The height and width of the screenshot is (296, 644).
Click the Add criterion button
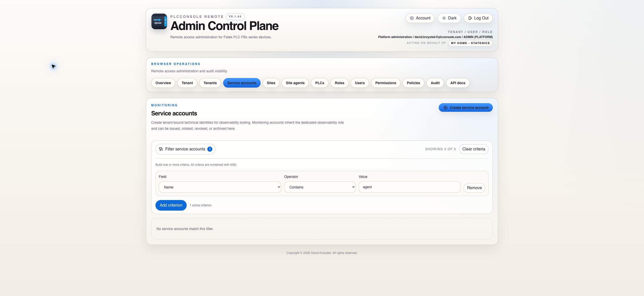171,205
